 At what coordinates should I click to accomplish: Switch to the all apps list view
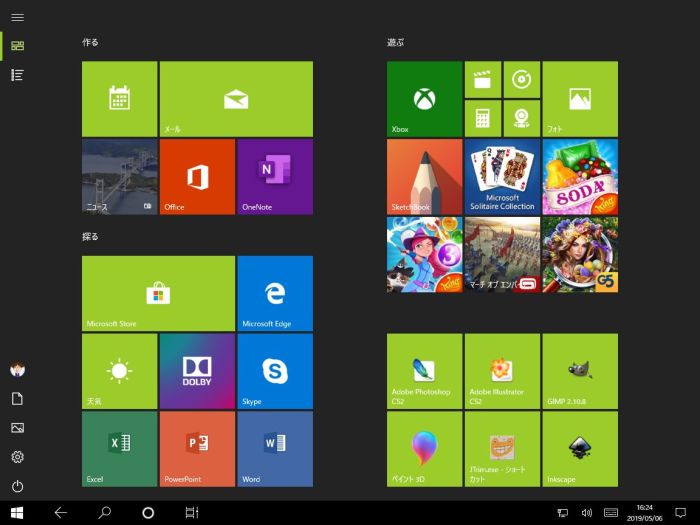point(17,75)
